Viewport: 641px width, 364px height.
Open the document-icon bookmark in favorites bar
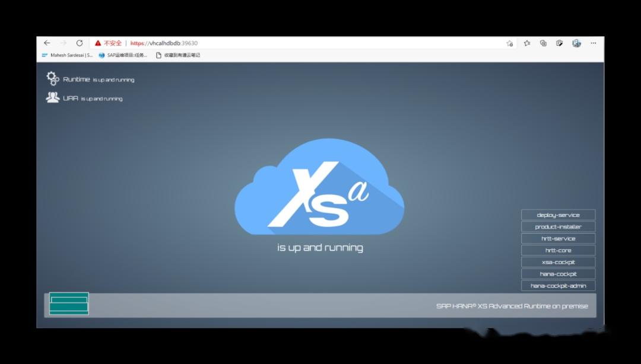(178, 55)
